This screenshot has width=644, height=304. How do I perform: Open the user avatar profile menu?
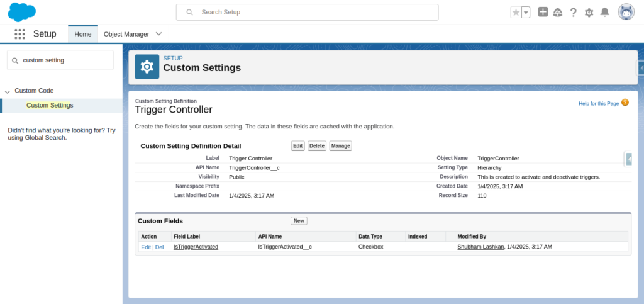[626, 12]
